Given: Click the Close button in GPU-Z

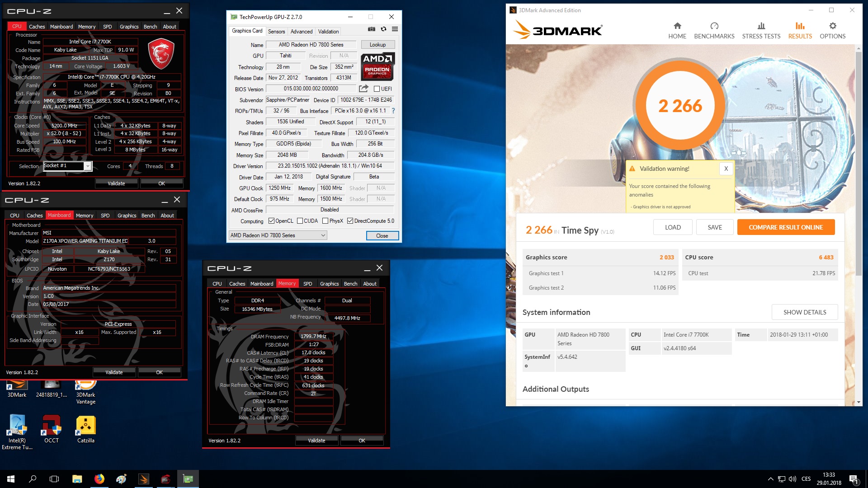Looking at the screenshot, I should coord(382,236).
